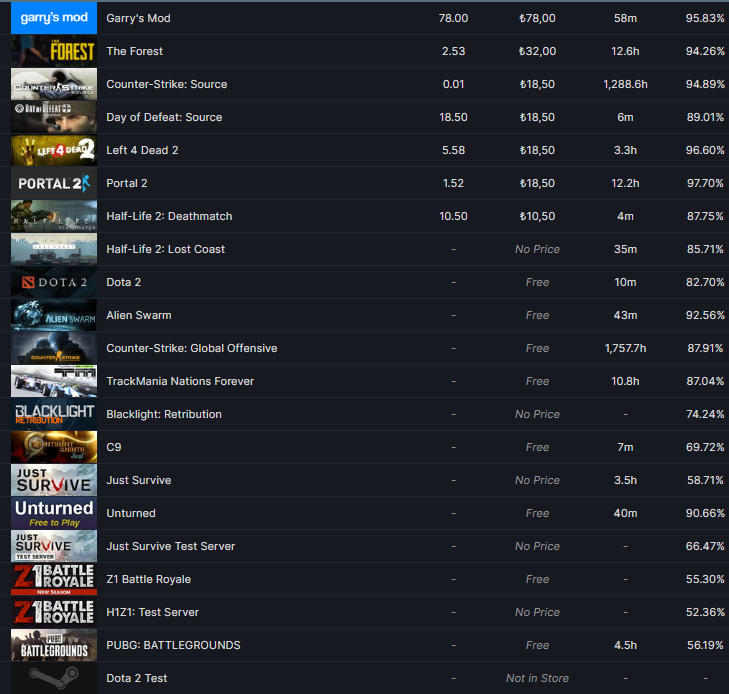Open Day of Defeat: Source name link

pyautogui.click(x=164, y=117)
